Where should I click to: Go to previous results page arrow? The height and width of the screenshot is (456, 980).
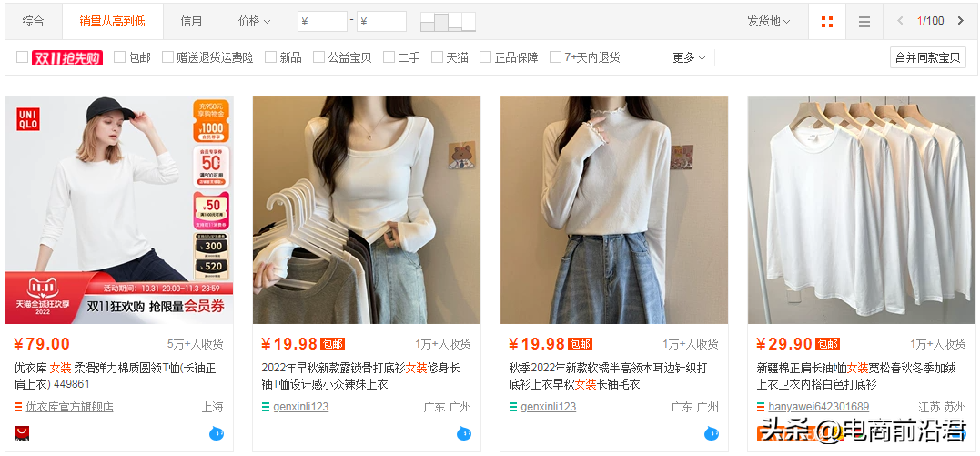click(x=901, y=21)
